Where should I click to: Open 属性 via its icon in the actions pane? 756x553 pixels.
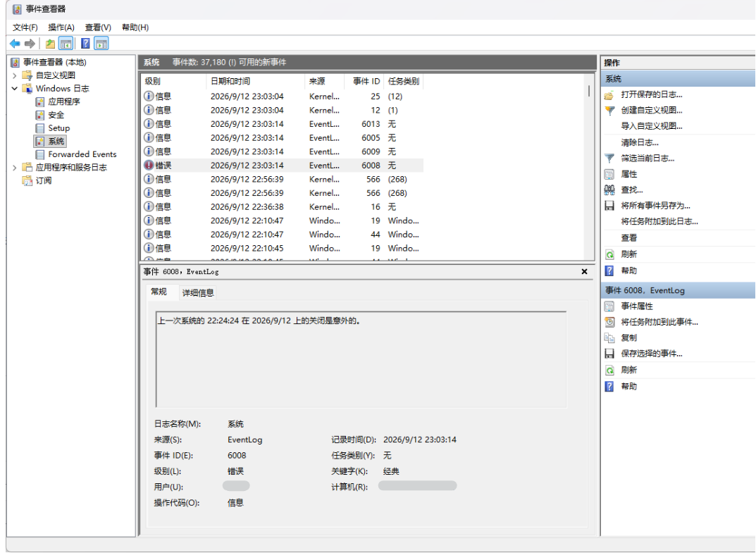609,175
